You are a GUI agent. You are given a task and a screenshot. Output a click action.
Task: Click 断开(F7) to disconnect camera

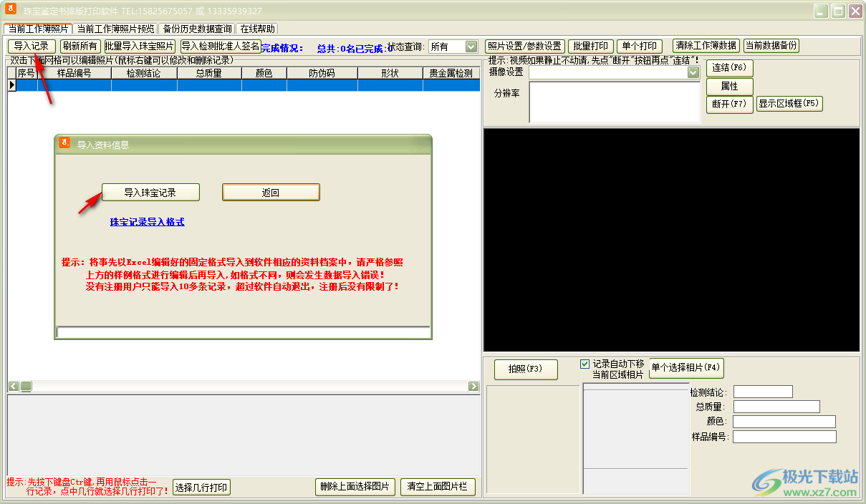[729, 104]
